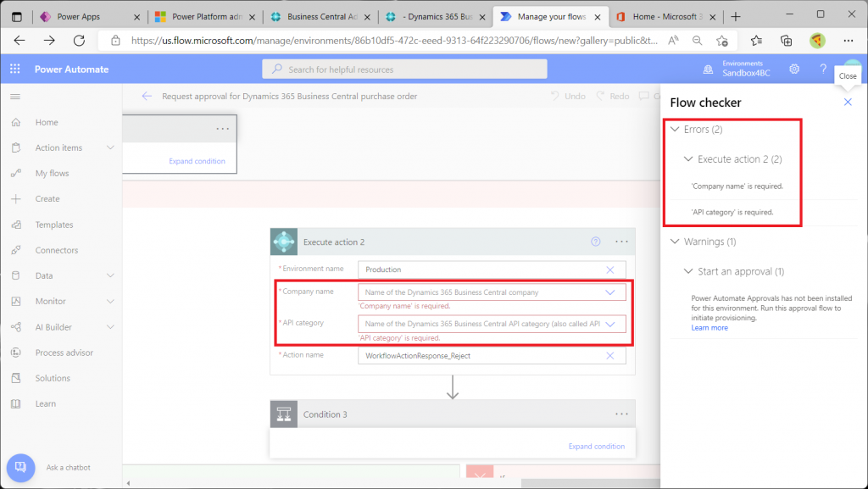
Task: Click the browser Forward arrow
Action: pyautogui.click(x=49, y=41)
